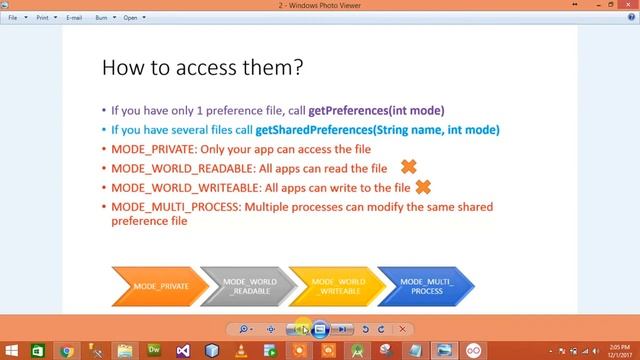Expand the Open dropdown arrow
The image size is (640, 360).
[144, 18]
